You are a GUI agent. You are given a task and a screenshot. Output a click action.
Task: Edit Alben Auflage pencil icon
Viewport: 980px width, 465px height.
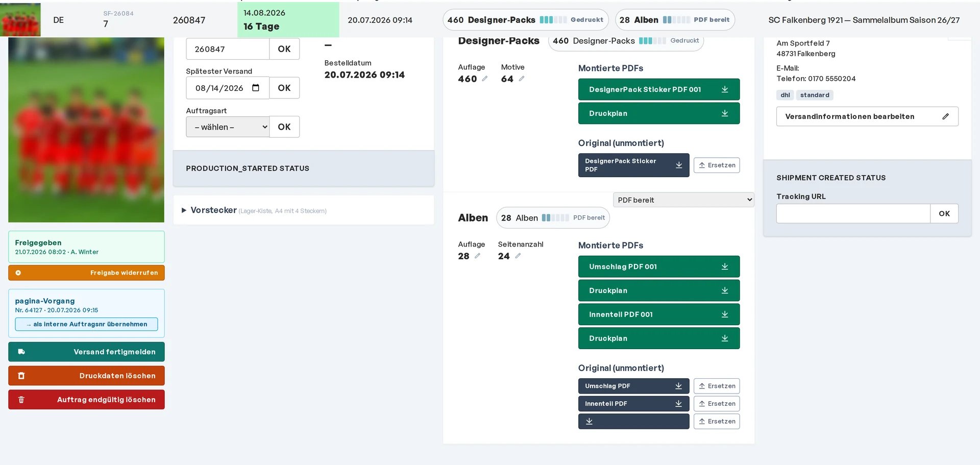coord(478,256)
